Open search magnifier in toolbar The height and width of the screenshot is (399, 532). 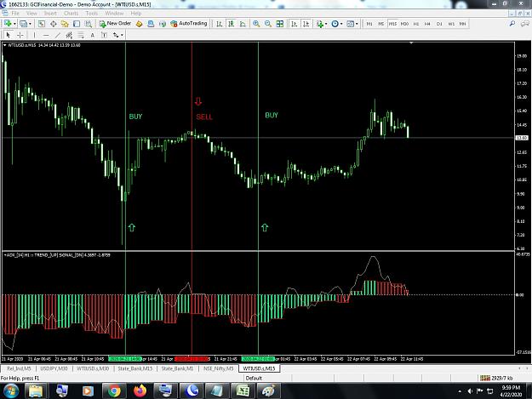512,23
